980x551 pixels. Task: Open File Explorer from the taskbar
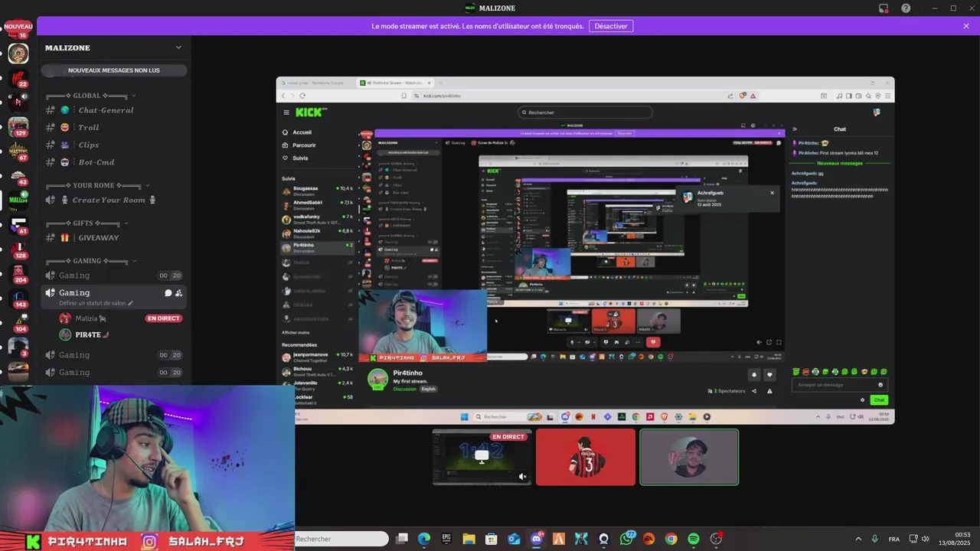pyautogui.click(x=469, y=539)
